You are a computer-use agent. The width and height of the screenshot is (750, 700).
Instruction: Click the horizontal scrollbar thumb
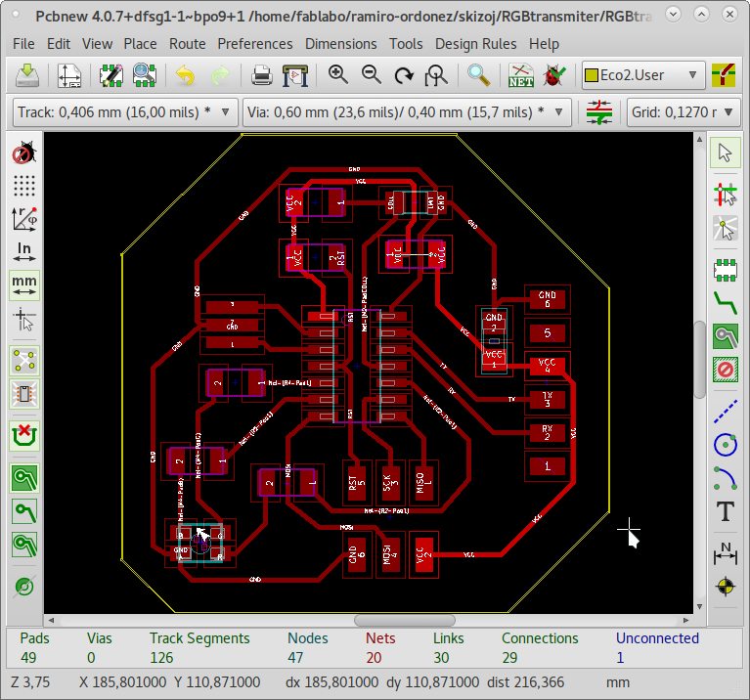405,620
